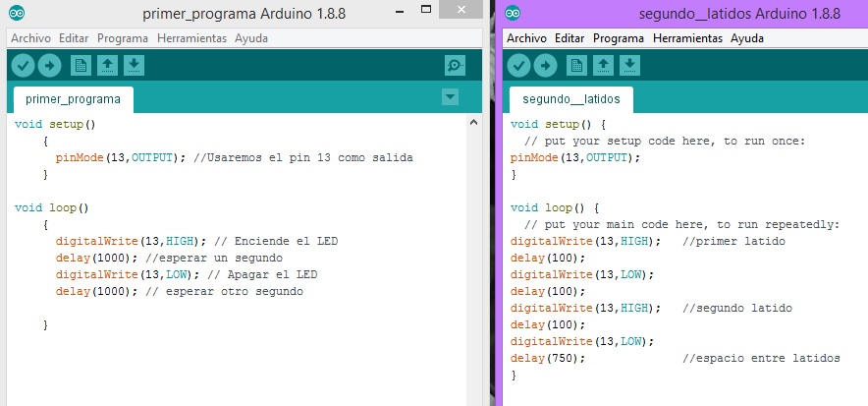Click Upload arrow button in segundo__latidos window
This screenshot has height=406, width=868.
[546, 66]
